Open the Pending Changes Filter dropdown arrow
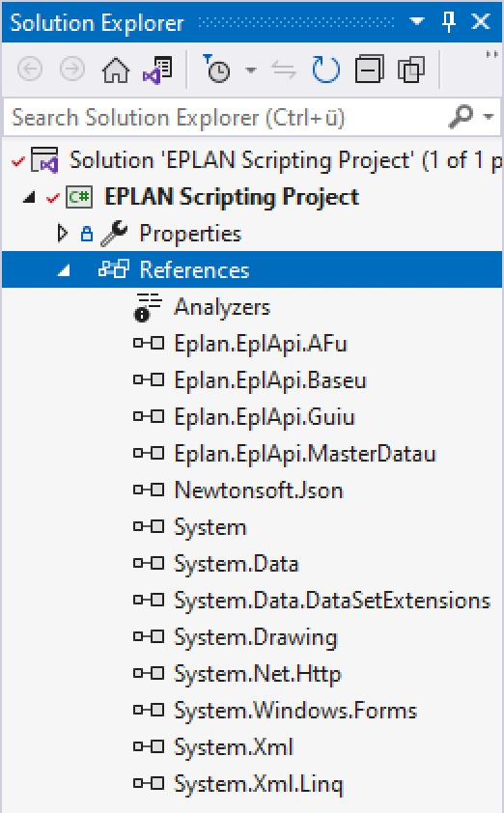Viewport: 504px width, 813px height. (x=251, y=70)
